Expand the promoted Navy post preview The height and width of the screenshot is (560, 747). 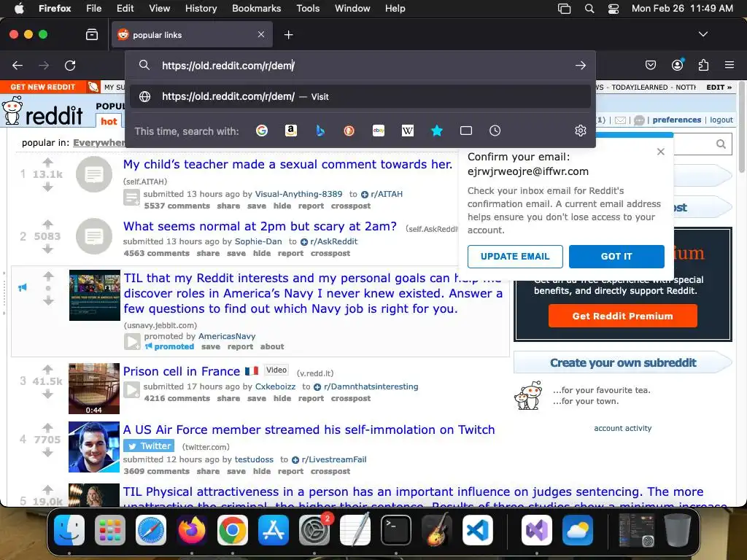132,341
